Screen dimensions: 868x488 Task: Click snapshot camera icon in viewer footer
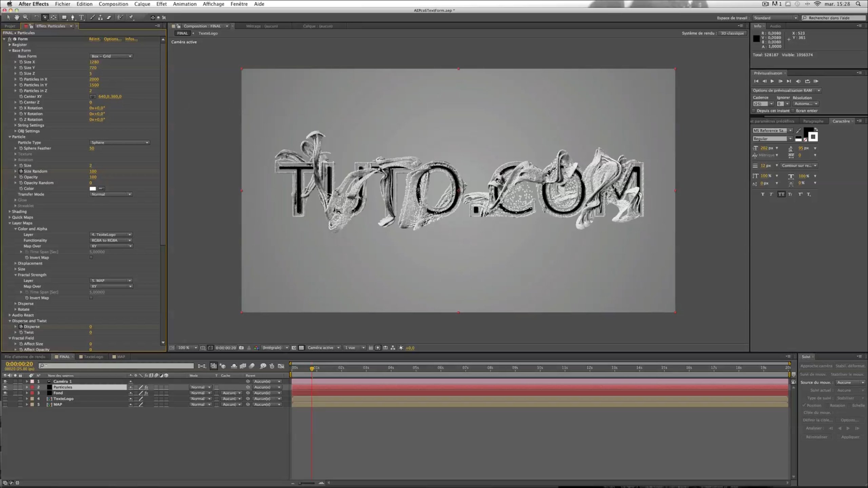click(241, 348)
